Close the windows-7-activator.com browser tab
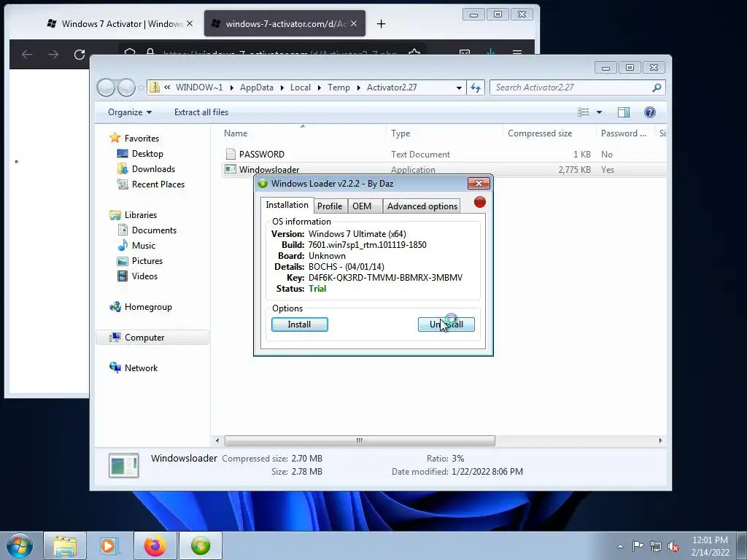The width and height of the screenshot is (747, 560). click(354, 23)
